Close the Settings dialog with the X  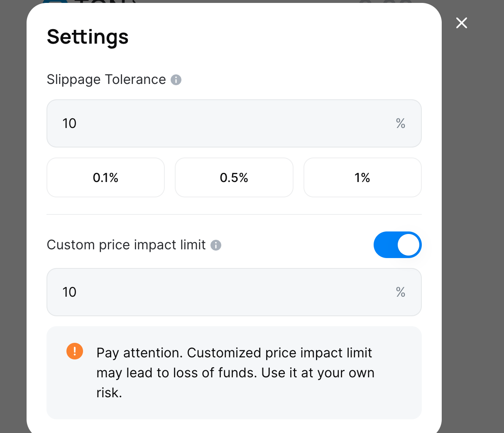click(461, 23)
